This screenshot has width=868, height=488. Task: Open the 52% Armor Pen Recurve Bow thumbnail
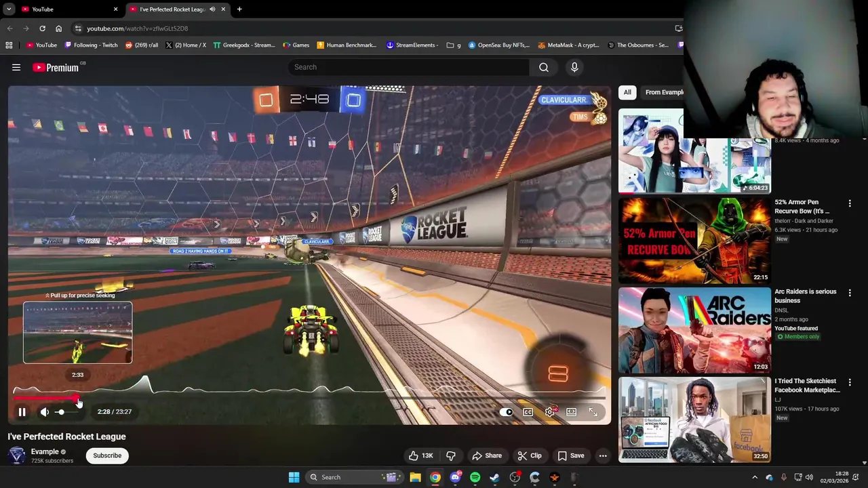coord(694,240)
